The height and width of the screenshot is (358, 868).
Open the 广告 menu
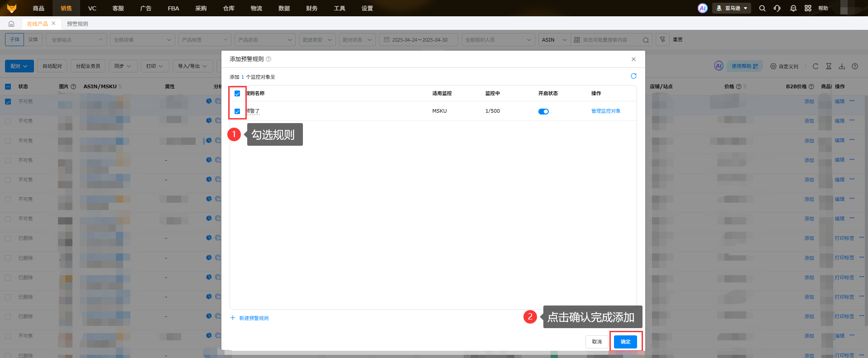click(146, 8)
